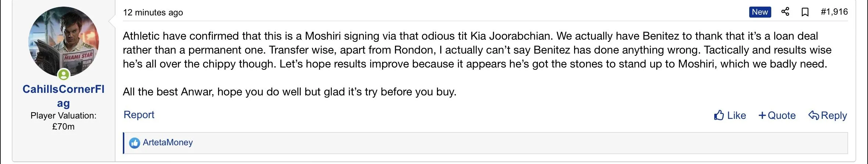868x164 pixels.
Task: Click empty area of the likes bar
Action: tap(515, 143)
